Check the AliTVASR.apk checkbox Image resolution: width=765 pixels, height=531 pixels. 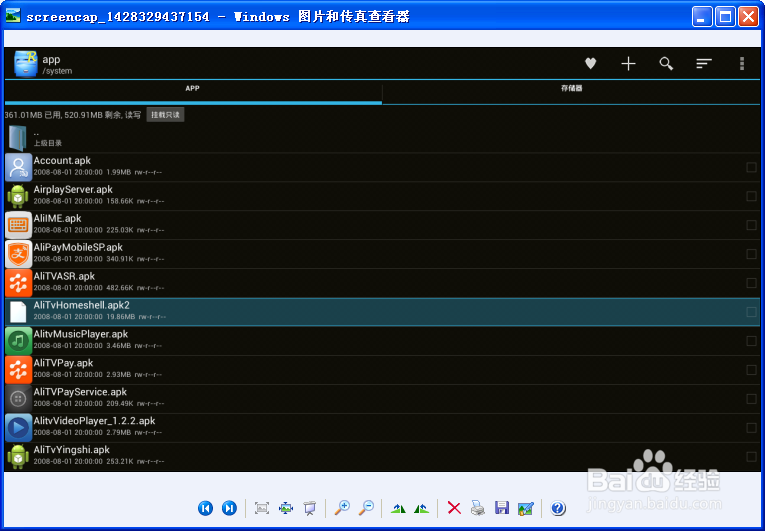pos(751,283)
